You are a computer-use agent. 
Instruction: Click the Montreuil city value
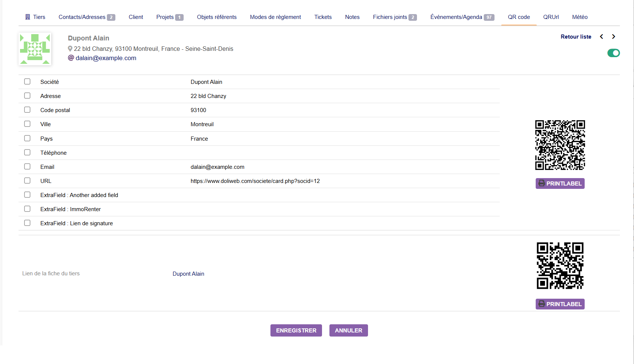click(202, 124)
